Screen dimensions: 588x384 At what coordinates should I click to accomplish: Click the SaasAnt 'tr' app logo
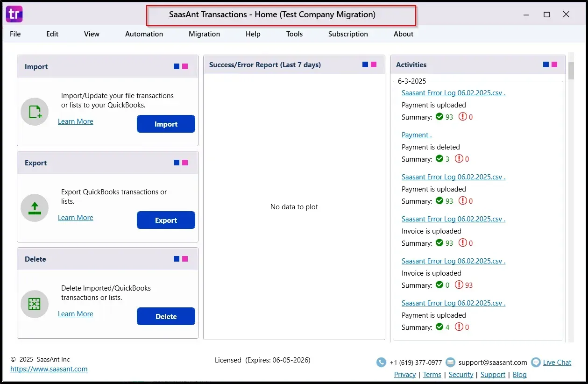14,14
